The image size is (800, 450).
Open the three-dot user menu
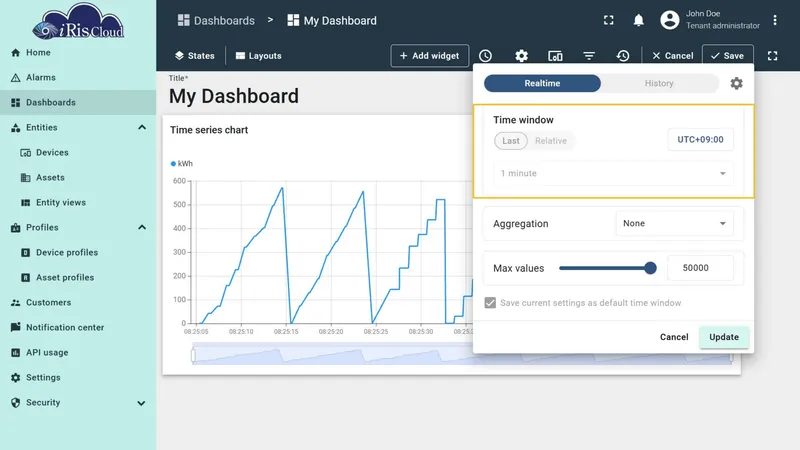point(774,20)
